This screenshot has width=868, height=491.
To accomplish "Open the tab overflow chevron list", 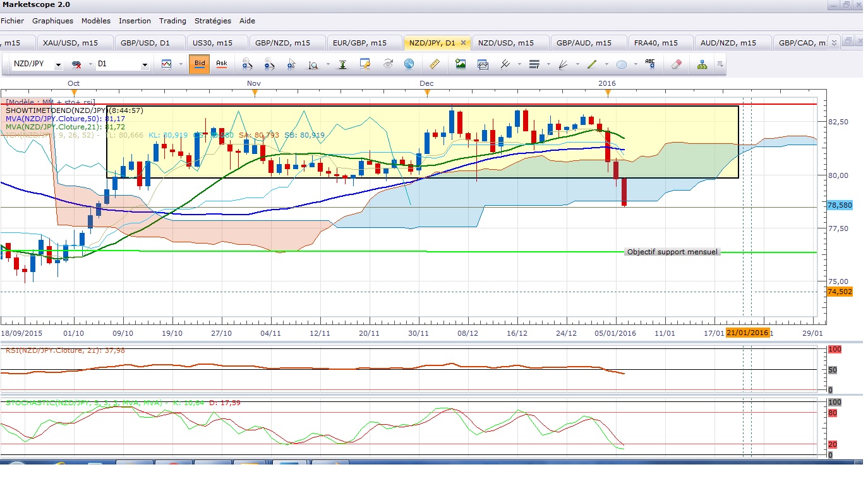I will (834, 43).
